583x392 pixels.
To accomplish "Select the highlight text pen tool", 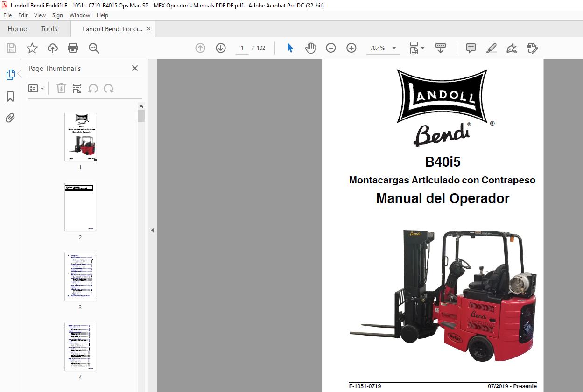I will [491, 48].
